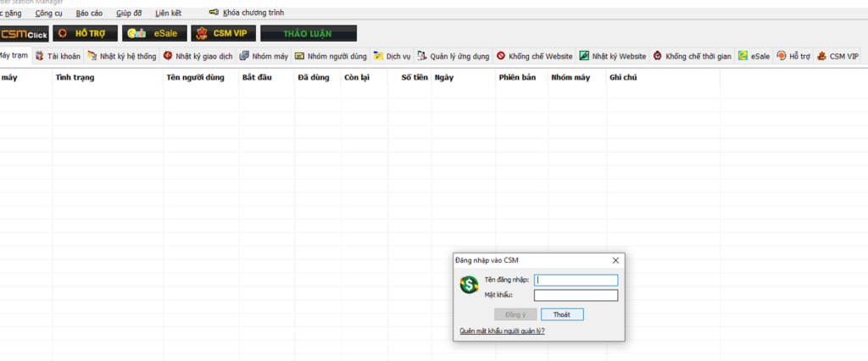Switch to the Tài khoản tab

pyautogui.click(x=58, y=56)
